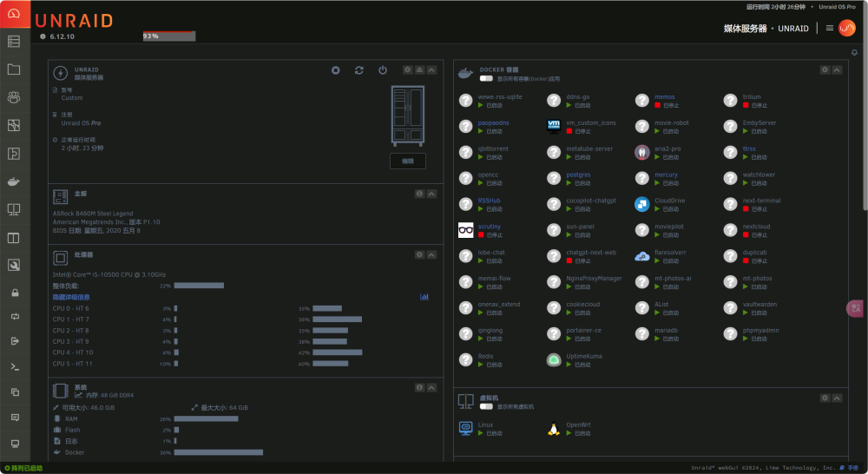Click the 阵列已启动 status in footer
The height and width of the screenshot is (474, 868).
(23, 469)
